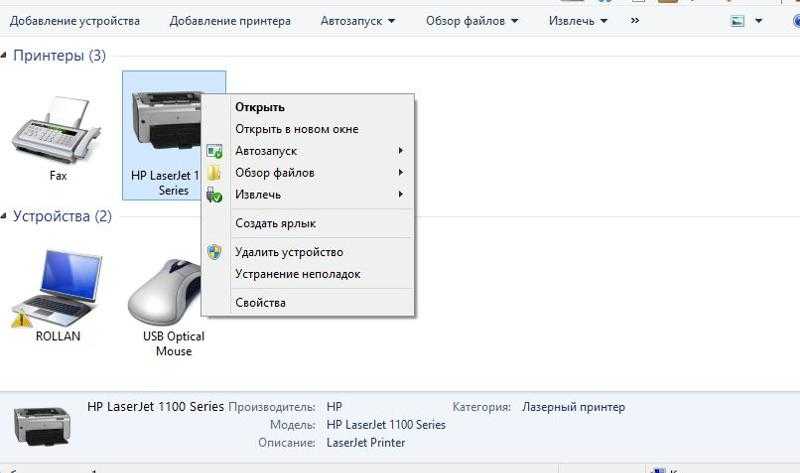Click the eject icon beside Извлечь
Image resolution: width=800 pixels, height=473 pixels.
click(x=214, y=195)
